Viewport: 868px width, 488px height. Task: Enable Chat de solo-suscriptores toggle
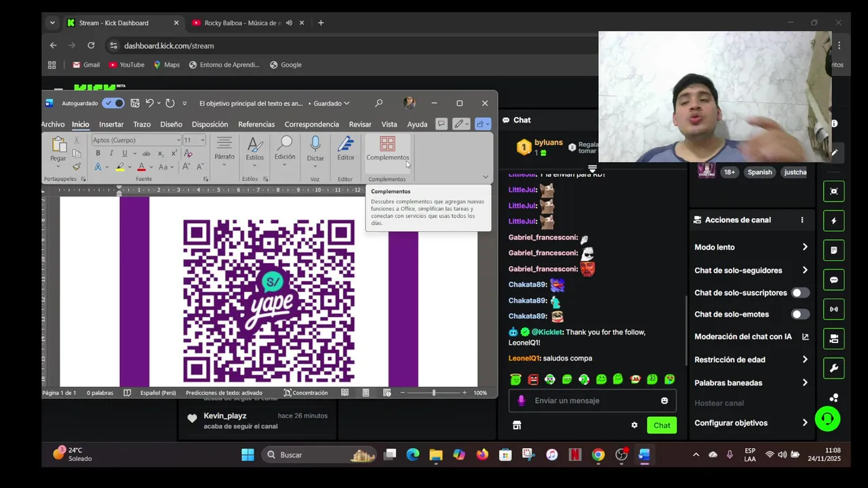point(800,293)
